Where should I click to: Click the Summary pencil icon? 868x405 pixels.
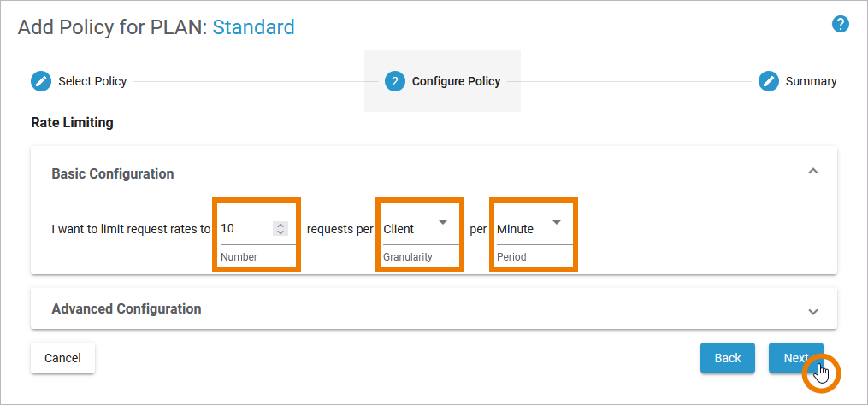click(x=769, y=81)
